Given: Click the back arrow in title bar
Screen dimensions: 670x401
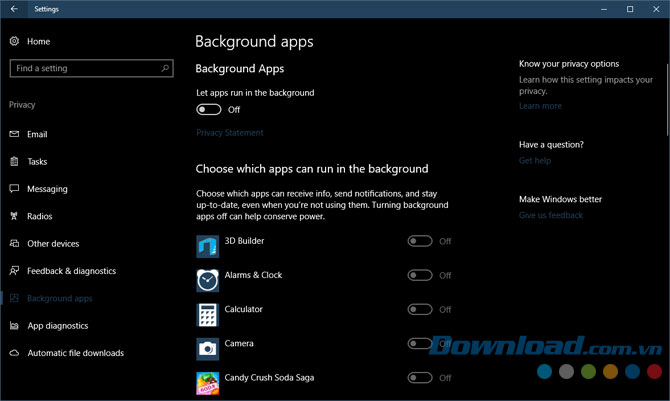Looking at the screenshot, I should click(x=14, y=9).
